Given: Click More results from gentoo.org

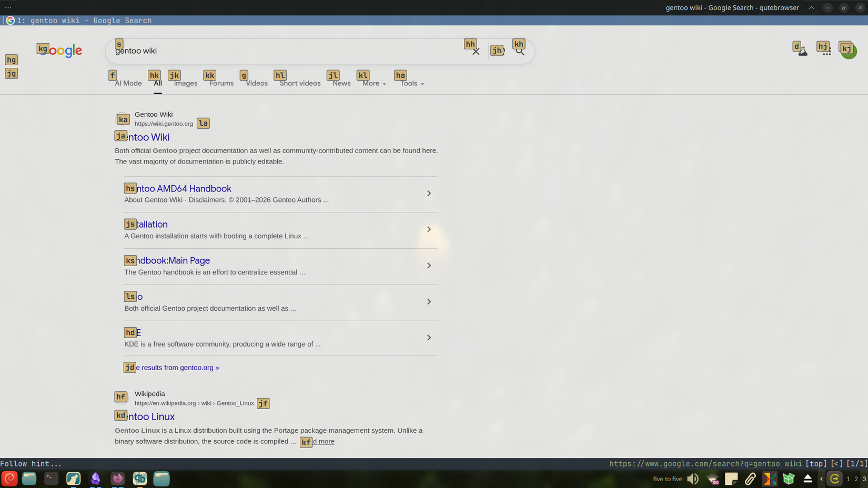Looking at the screenshot, I should [174, 367].
